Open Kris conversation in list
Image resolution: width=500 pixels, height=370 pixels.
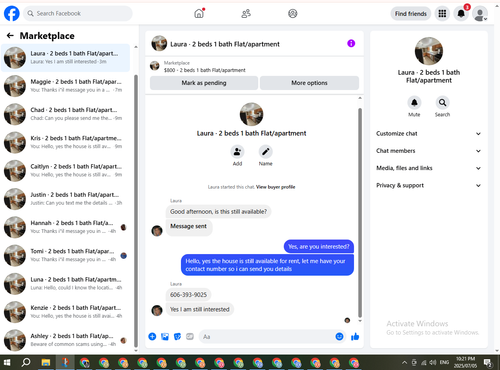66,142
